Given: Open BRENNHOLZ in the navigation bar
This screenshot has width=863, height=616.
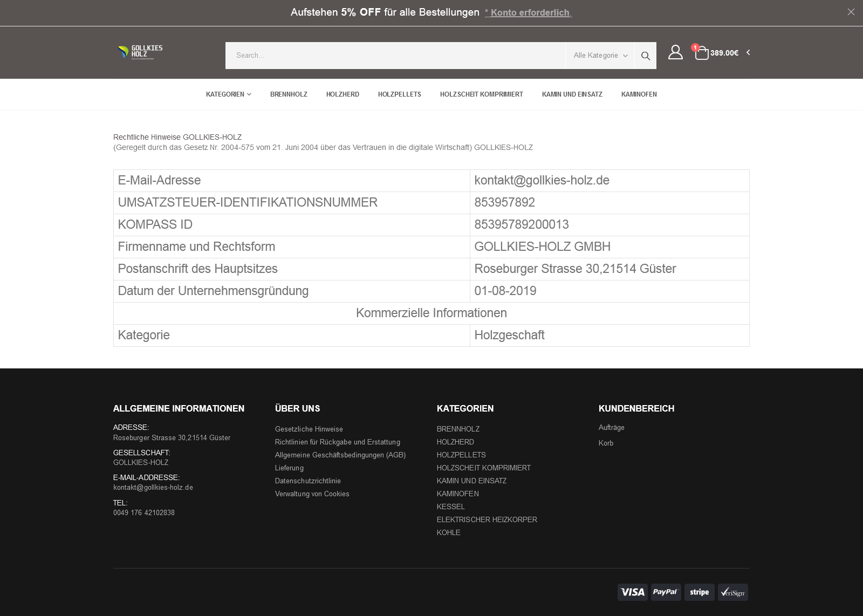Looking at the screenshot, I should click(x=289, y=94).
